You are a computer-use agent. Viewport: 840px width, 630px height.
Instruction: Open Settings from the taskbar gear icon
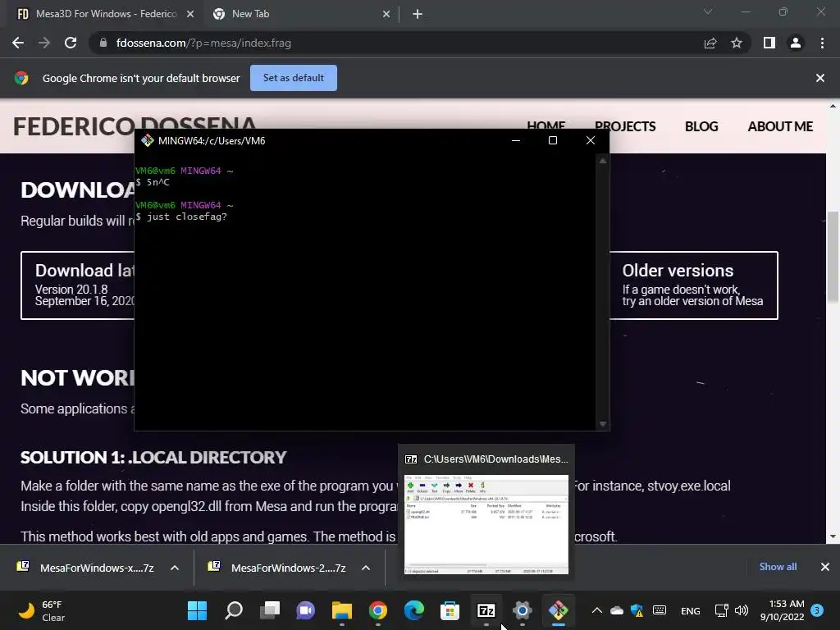tap(523, 610)
